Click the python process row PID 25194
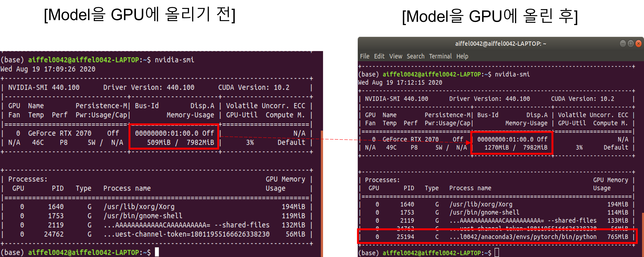 coord(405,237)
